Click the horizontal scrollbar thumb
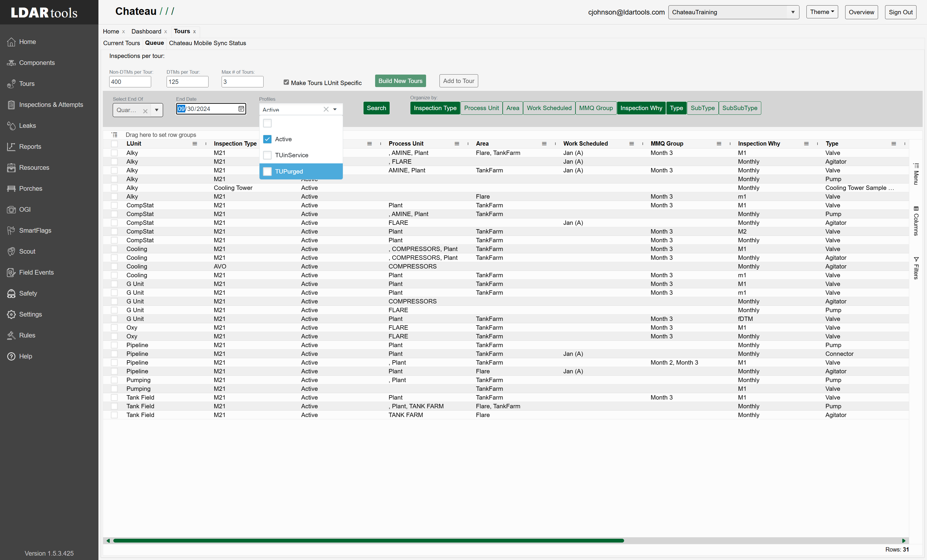 click(x=368, y=540)
